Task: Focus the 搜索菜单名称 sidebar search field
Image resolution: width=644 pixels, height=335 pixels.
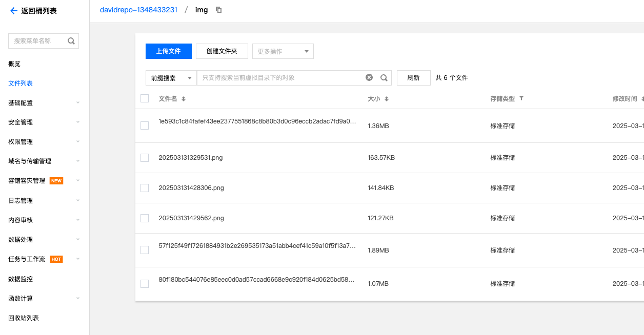Action: [37, 41]
